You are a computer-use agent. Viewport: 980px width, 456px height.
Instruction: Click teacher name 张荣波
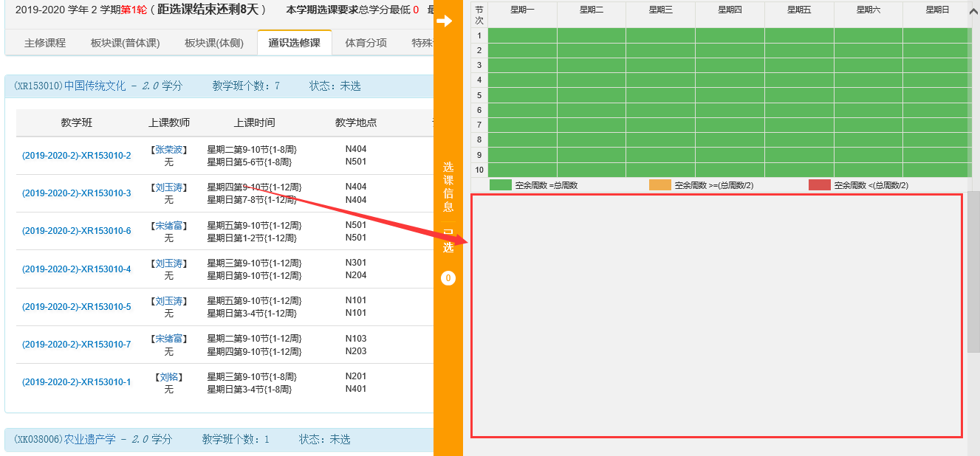coord(169,150)
